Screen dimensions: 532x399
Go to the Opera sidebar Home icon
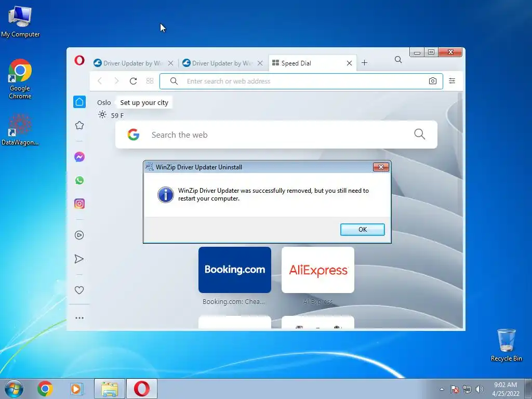(79, 102)
